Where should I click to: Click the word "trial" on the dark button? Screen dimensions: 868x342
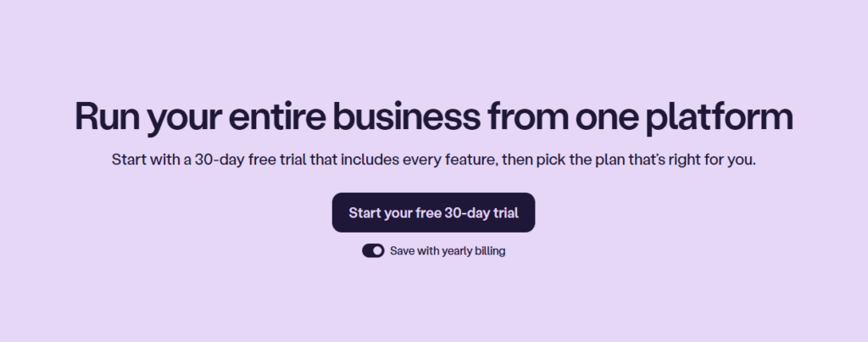pyautogui.click(x=501, y=212)
